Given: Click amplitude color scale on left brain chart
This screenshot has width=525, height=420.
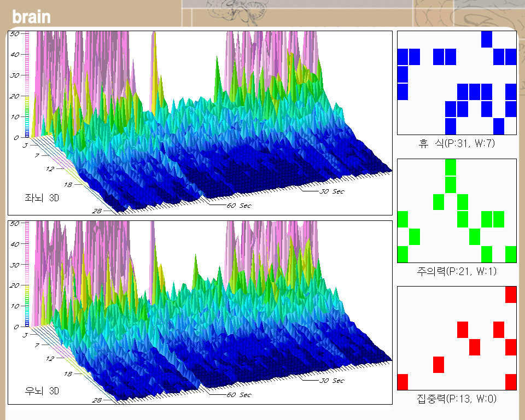Looking at the screenshot, I should 27,85.
